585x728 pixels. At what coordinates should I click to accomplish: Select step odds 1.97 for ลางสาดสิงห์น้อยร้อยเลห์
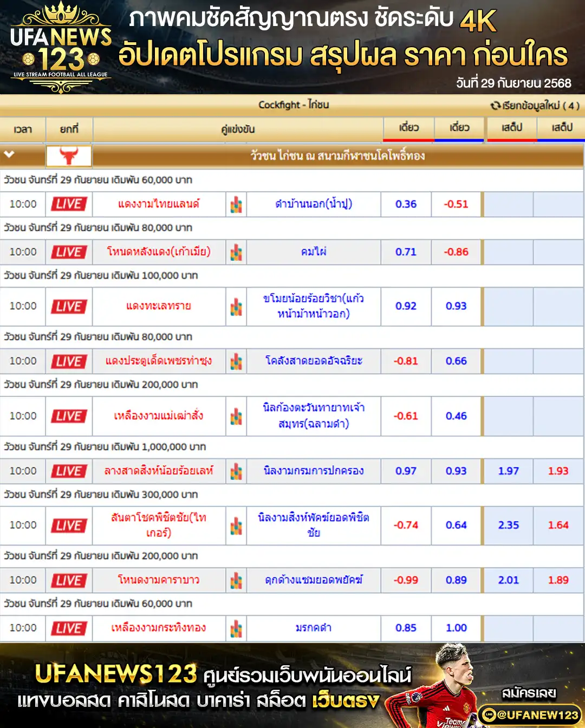point(508,471)
